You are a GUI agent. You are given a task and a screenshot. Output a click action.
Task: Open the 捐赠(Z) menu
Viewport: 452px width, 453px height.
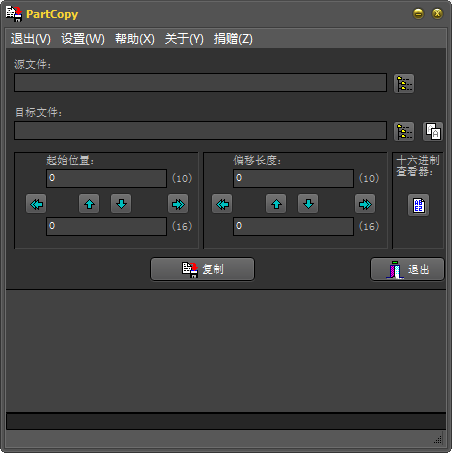(233, 39)
